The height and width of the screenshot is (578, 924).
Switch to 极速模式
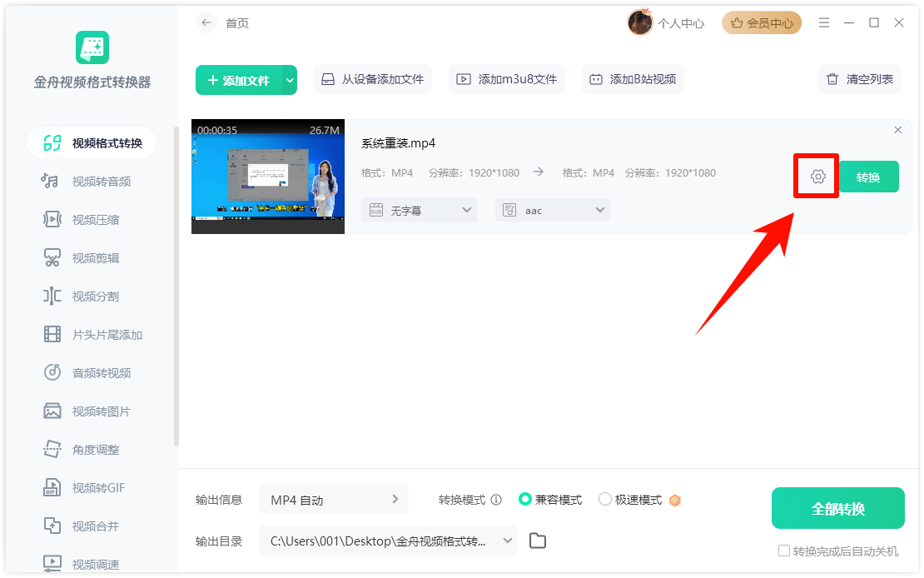point(604,499)
